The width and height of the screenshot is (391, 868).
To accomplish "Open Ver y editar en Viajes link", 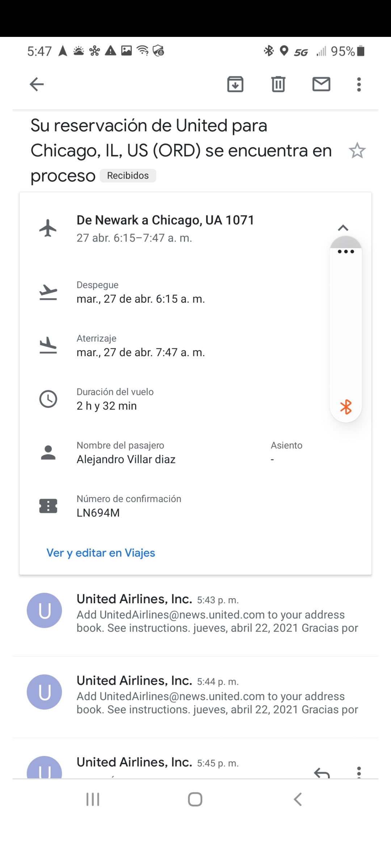I will 101,553.
